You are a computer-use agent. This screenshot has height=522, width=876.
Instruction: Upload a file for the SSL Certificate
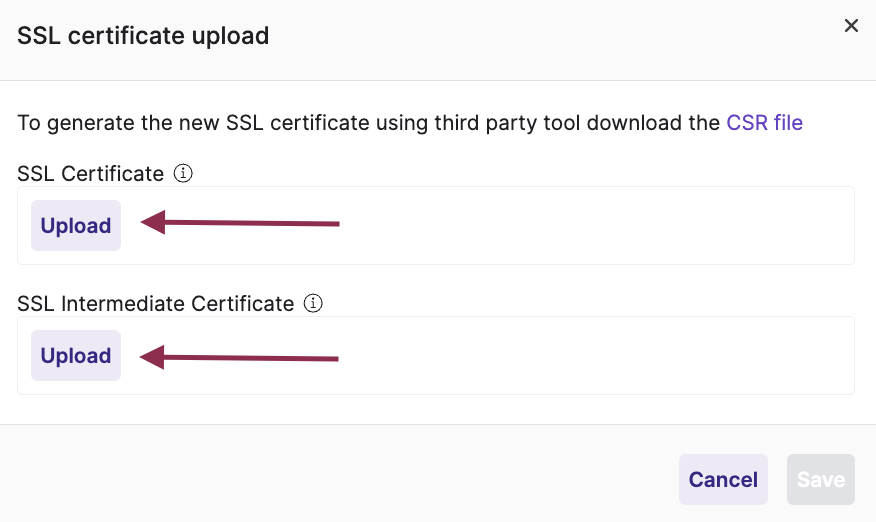click(76, 225)
